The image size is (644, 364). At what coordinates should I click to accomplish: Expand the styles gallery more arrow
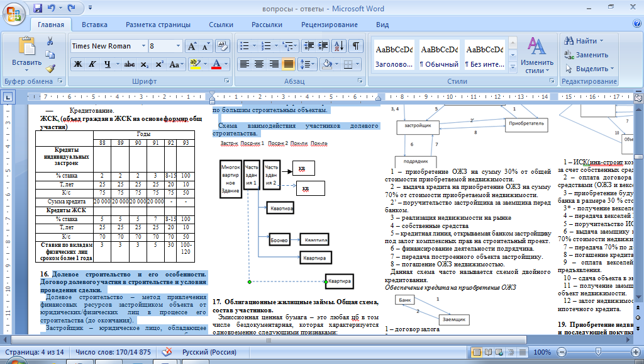(x=513, y=66)
